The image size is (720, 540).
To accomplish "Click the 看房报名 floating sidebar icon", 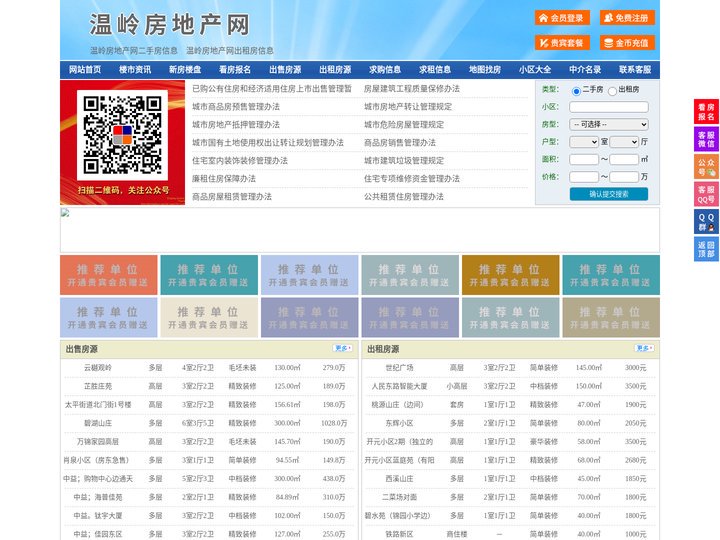I will (706, 112).
